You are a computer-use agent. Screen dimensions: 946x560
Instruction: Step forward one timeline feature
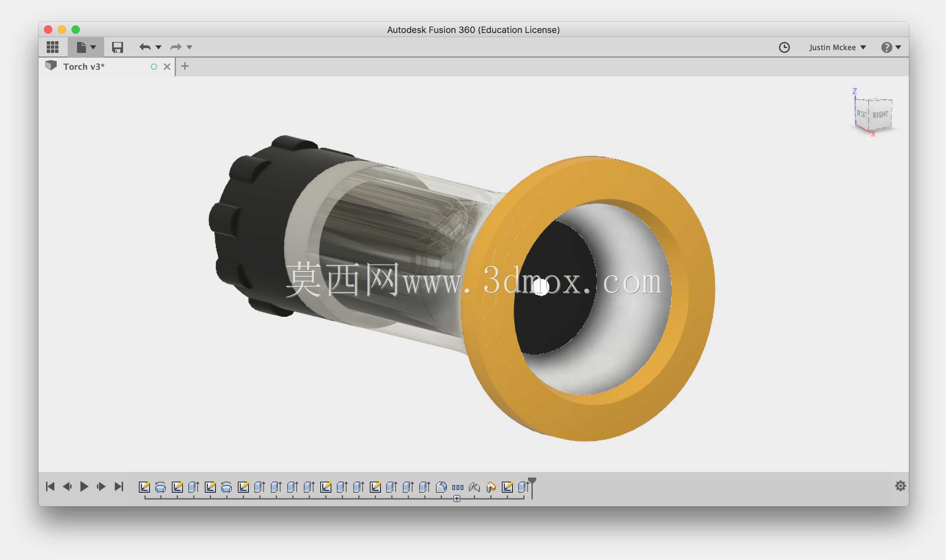point(101,486)
